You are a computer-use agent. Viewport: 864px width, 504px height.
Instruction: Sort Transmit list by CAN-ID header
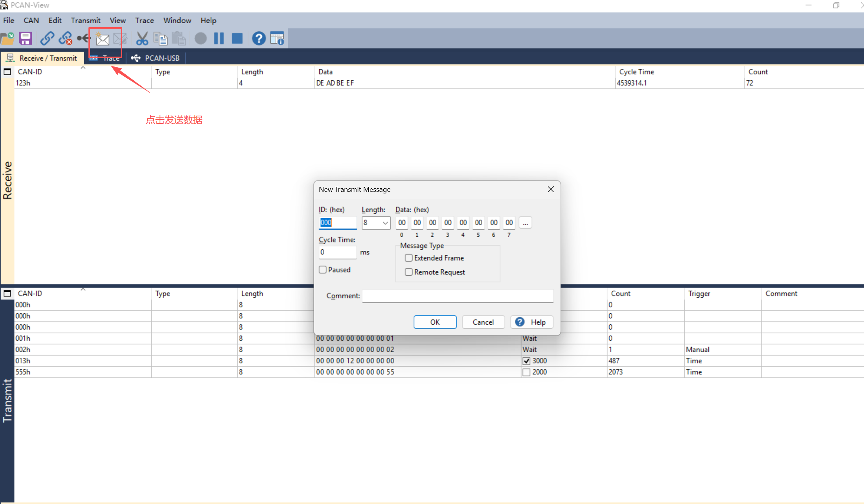(83, 294)
